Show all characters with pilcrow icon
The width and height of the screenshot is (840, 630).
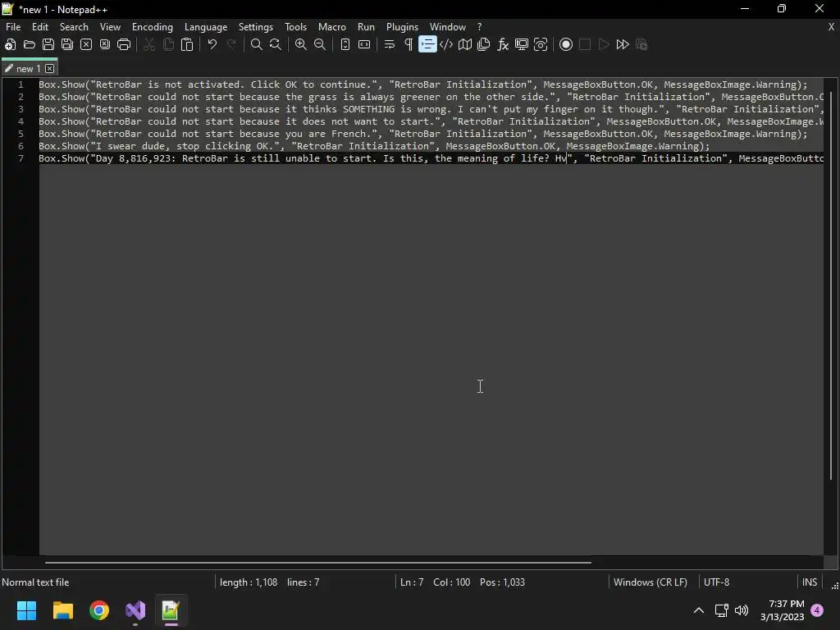coord(409,44)
